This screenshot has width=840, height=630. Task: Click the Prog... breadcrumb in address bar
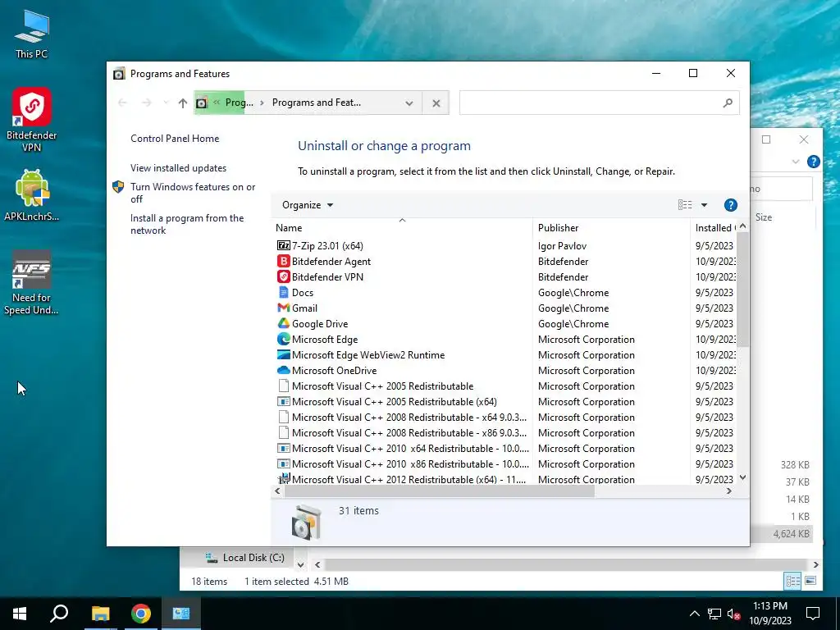[x=239, y=103]
